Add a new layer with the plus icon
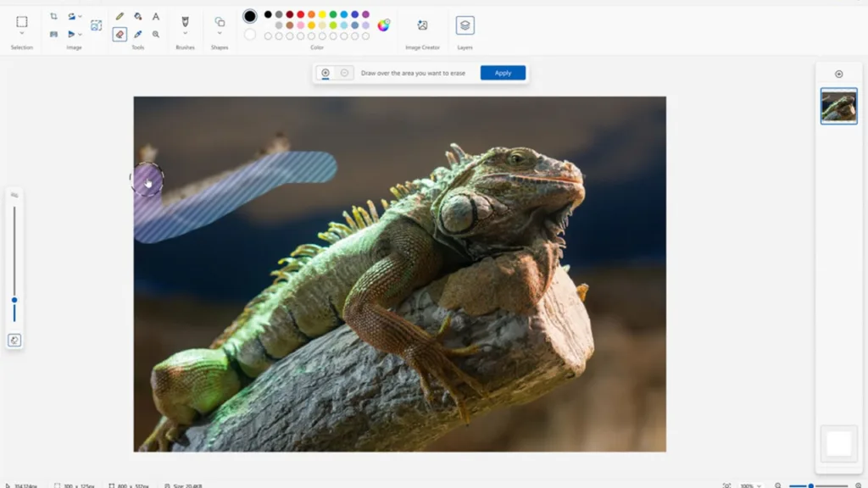Viewport: 868px width, 488px height. 838,74
